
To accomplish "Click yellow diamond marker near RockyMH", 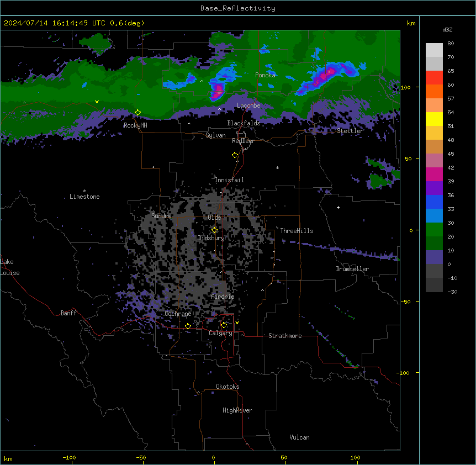I will (137, 113).
